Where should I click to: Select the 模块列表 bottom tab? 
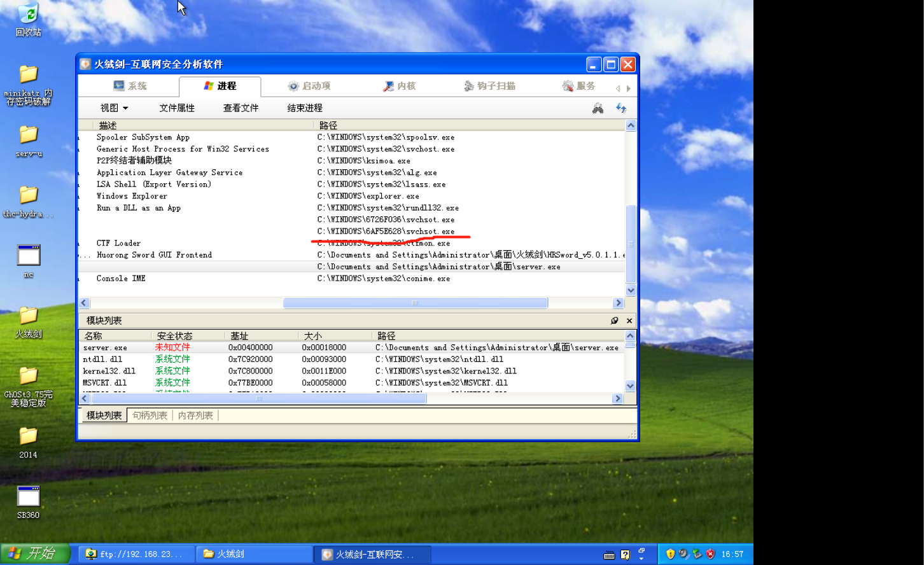[x=104, y=415]
